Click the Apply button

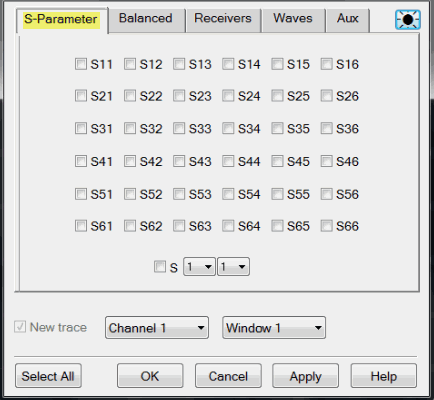306,376
